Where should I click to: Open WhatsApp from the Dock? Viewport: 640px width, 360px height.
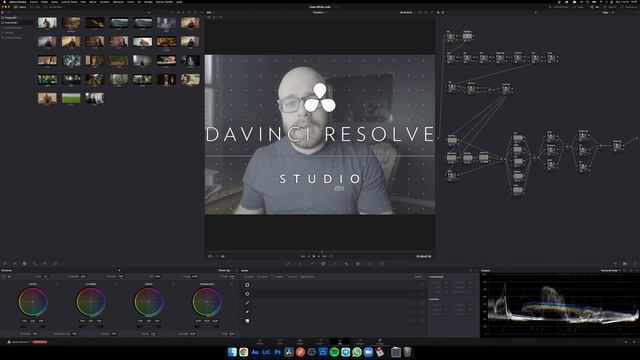coord(357,352)
